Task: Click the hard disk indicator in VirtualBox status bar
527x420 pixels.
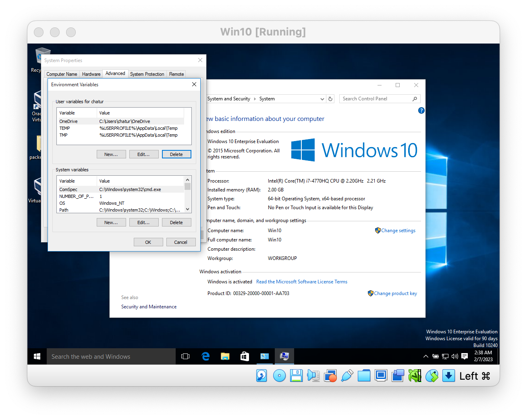Action: [x=261, y=376]
